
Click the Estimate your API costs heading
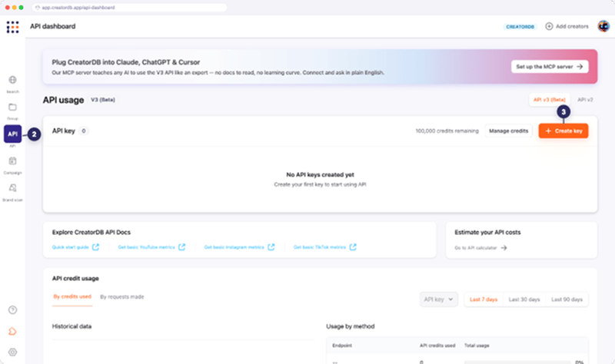(x=487, y=233)
